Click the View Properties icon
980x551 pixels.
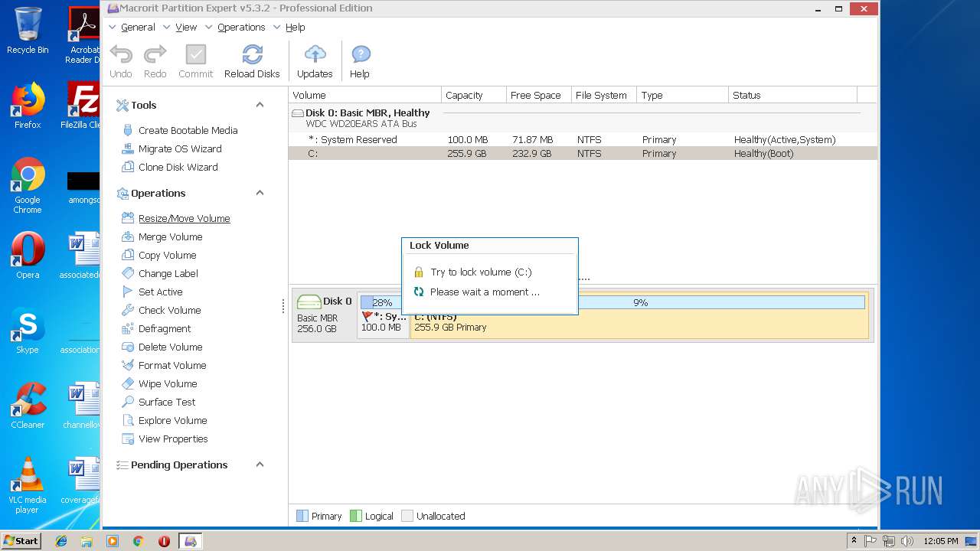[x=128, y=439]
